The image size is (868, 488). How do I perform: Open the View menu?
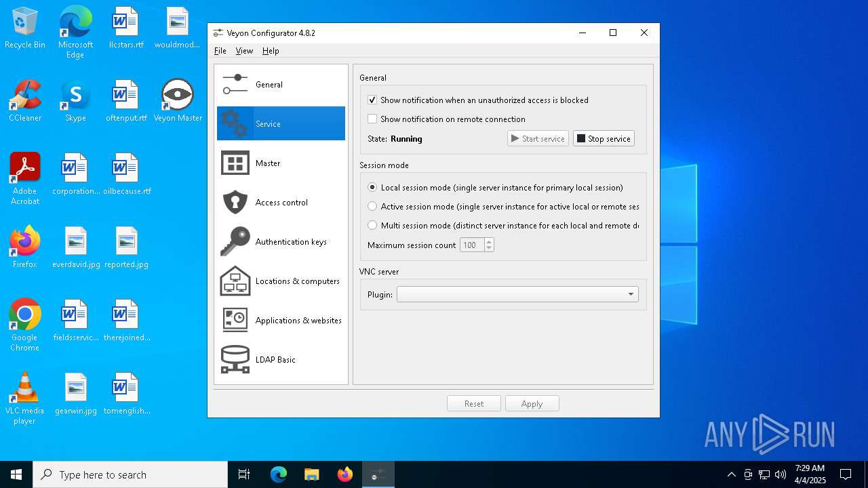tap(244, 51)
